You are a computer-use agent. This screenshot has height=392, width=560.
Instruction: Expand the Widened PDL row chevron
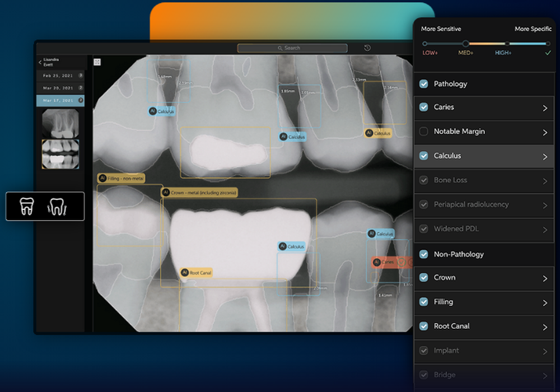click(545, 230)
